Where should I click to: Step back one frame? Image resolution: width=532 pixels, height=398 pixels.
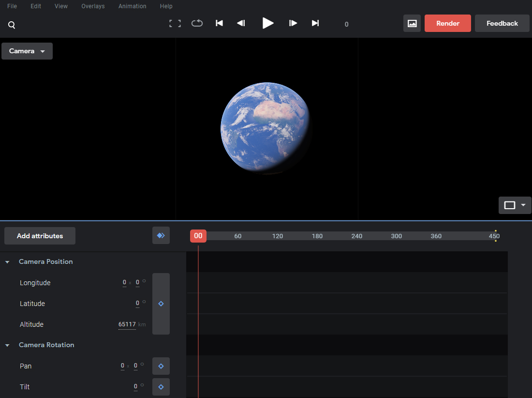click(241, 23)
